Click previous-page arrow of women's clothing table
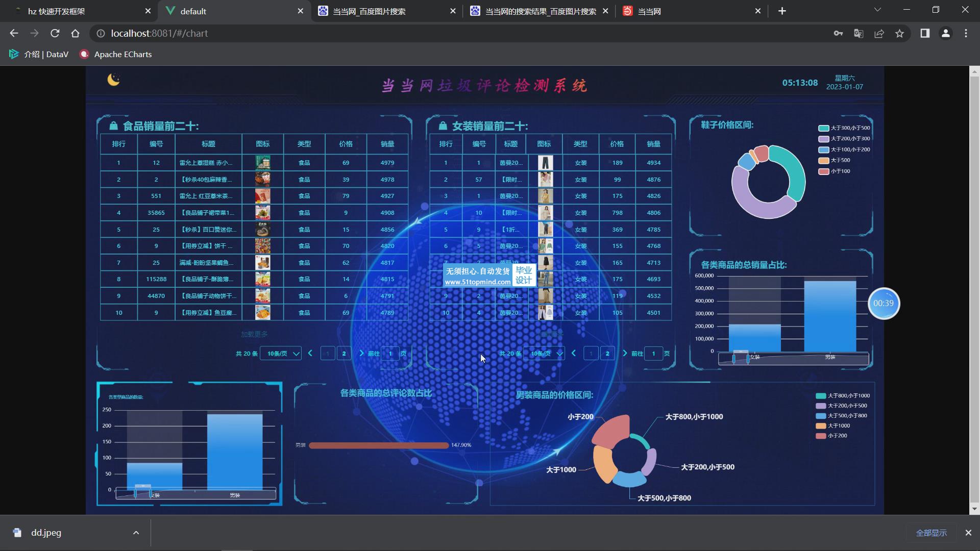Viewport: 980px width, 551px height. point(574,353)
